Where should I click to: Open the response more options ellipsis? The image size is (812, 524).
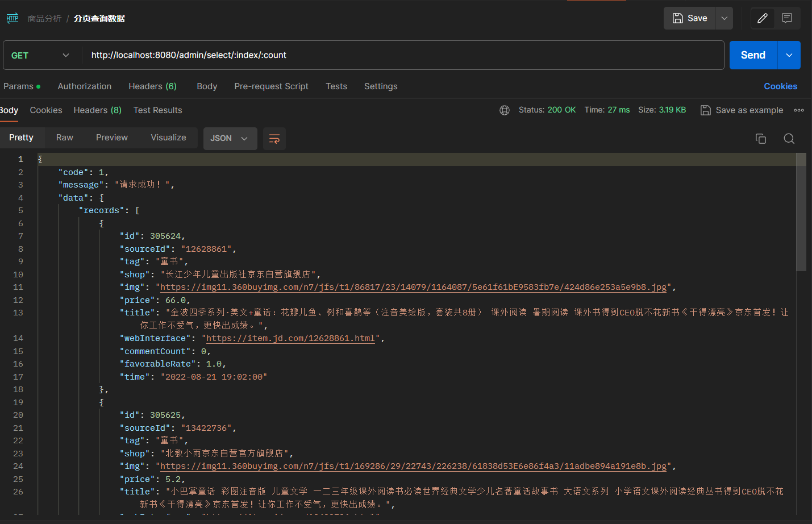[x=799, y=110]
